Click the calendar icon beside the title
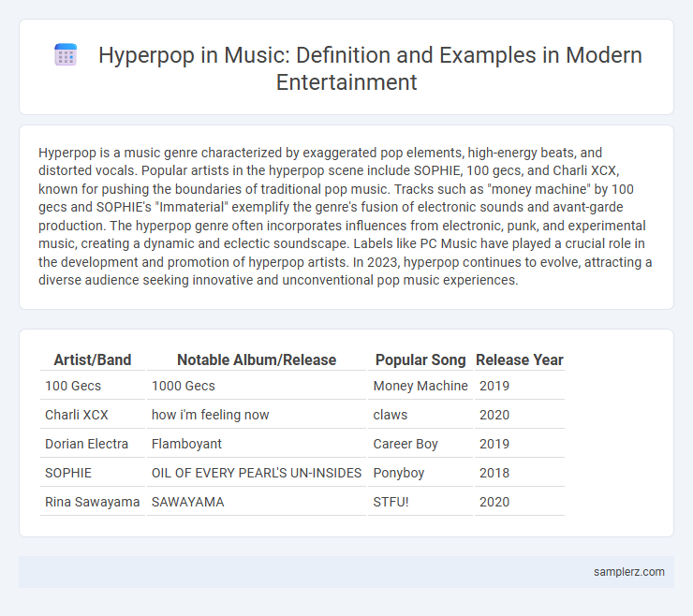Image resolution: width=693 pixels, height=616 pixels. click(x=66, y=55)
